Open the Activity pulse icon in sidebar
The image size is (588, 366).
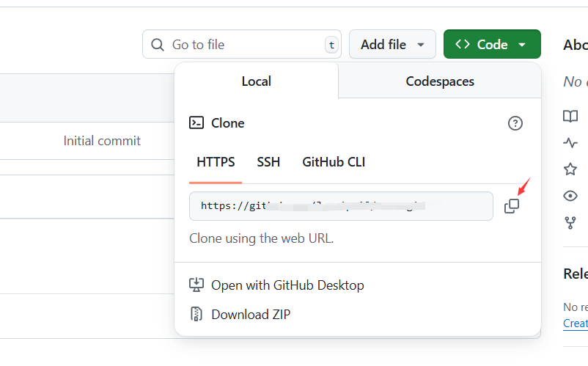point(570,142)
